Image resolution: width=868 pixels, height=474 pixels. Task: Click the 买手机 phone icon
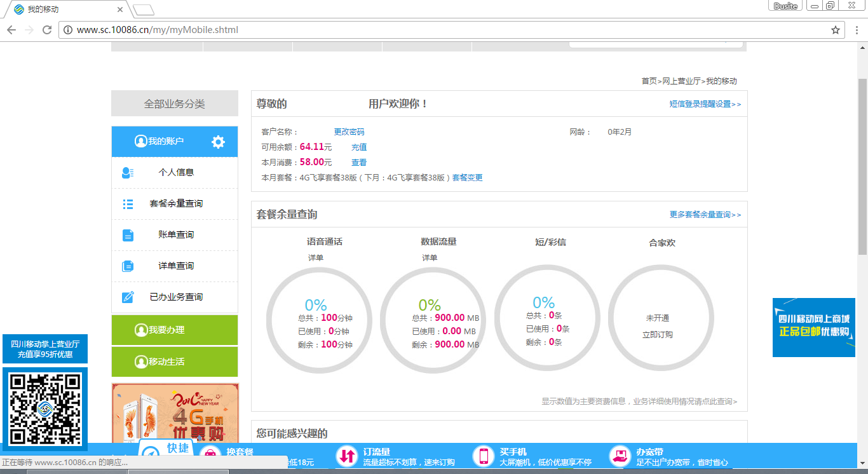click(x=484, y=456)
